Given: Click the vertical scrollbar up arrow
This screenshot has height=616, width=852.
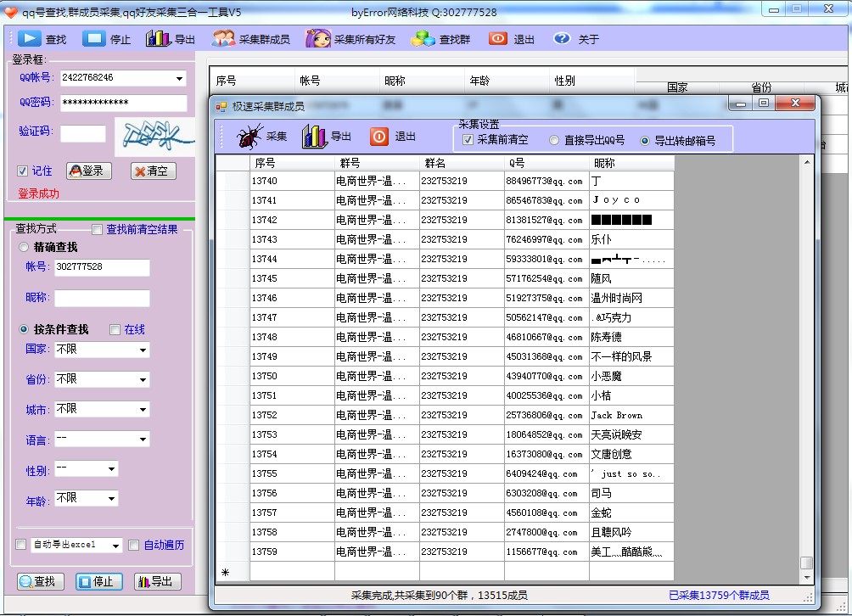Looking at the screenshot, I should pyautogui.click(x=807, y=162).
